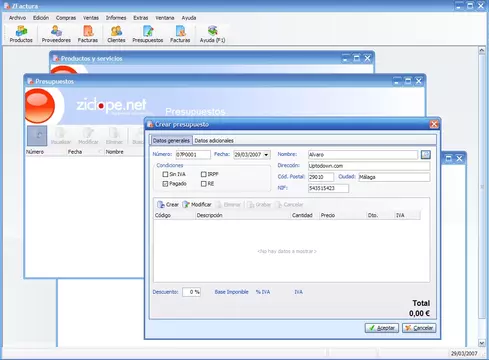Open the Ayuda menu

coord(189,18)
